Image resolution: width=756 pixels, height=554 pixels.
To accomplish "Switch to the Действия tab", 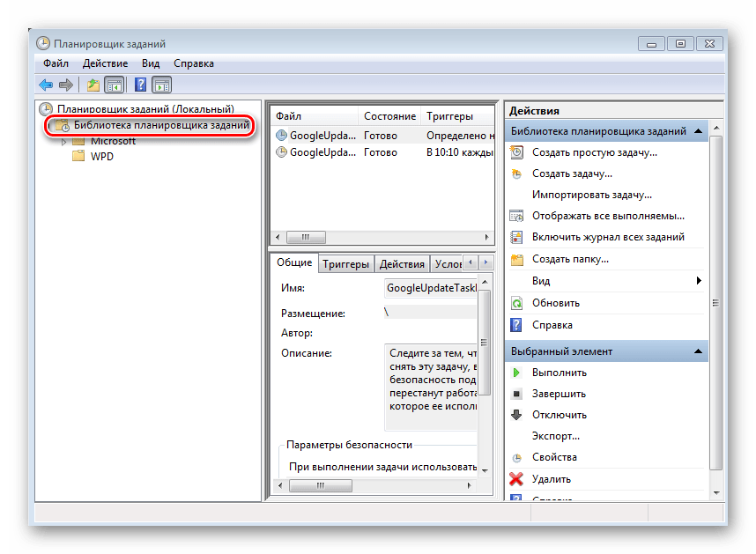I will pos(402,264).
